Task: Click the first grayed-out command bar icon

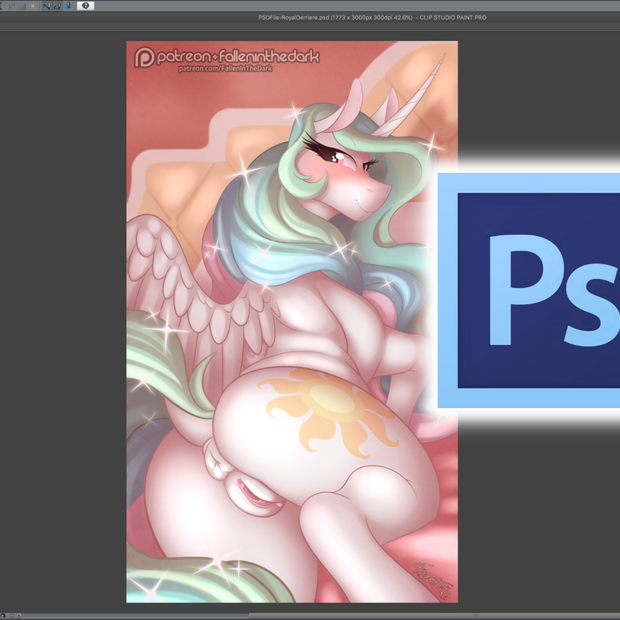Action: click(x=12, y=6)
